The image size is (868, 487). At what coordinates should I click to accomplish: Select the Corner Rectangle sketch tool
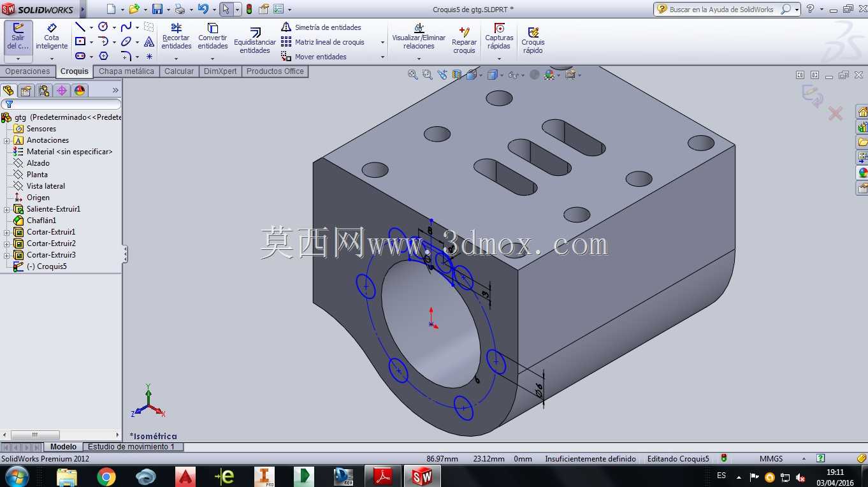(x=80, y=41)
